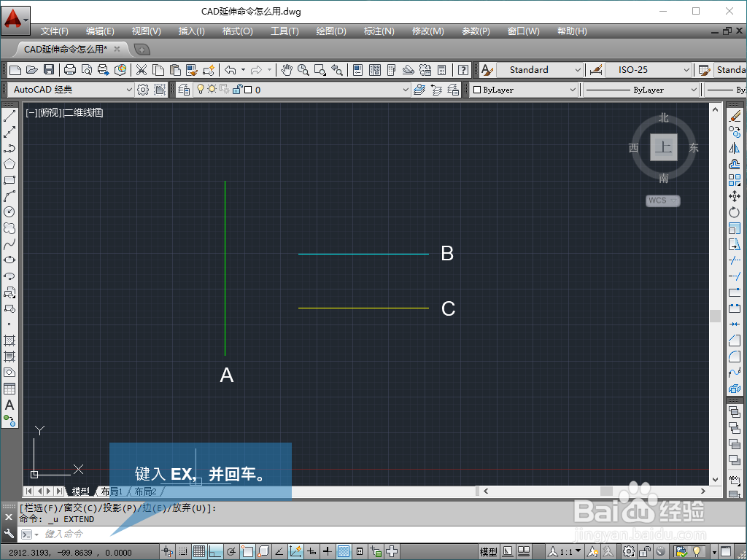747x560 pixels.
Task: Click the new drawing tab plus button
Action: coord(142,49)
